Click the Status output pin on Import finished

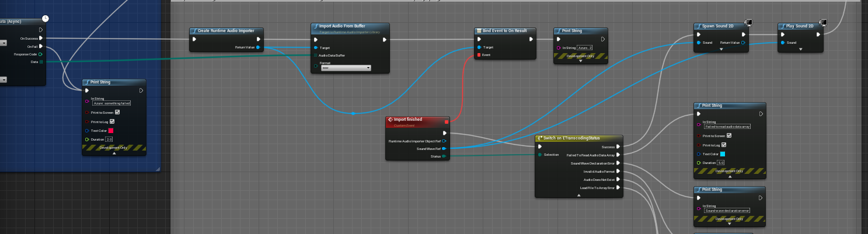[444, 156]
